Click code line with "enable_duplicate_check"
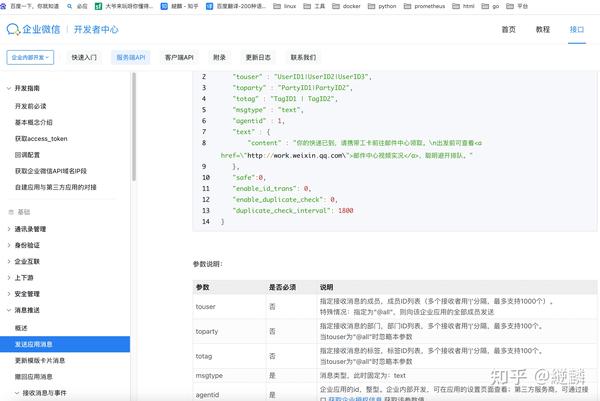 (285, 200)
